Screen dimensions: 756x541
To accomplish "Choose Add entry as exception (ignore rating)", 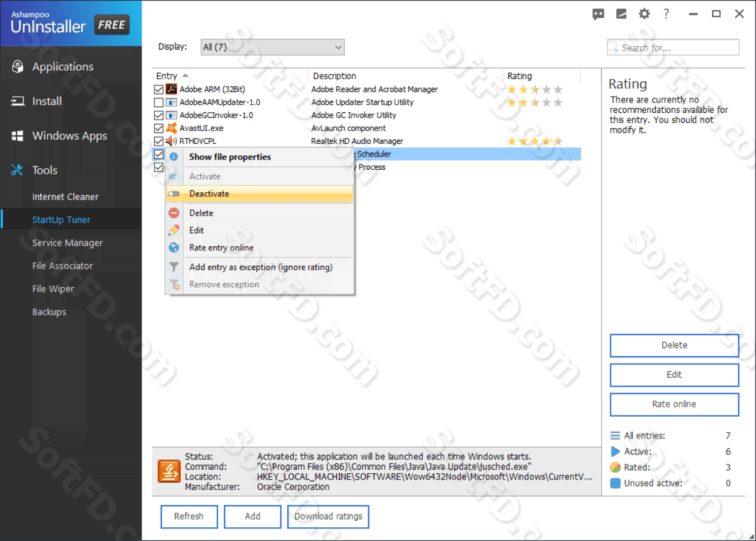I will 261,267.
